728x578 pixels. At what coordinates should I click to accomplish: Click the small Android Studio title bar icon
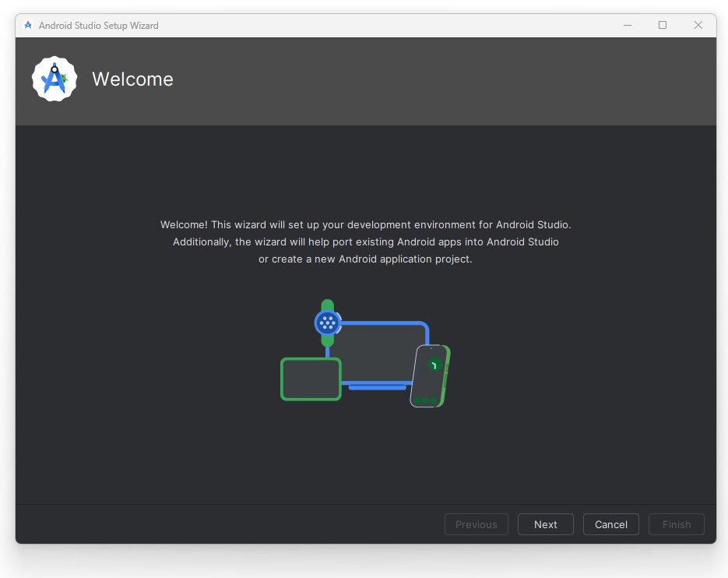(x=28, y=25)
